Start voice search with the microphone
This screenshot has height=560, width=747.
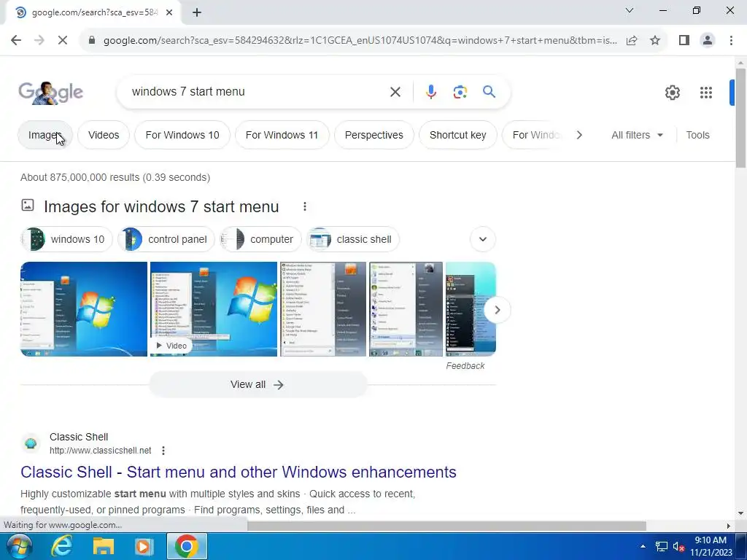tap(431, 92)
